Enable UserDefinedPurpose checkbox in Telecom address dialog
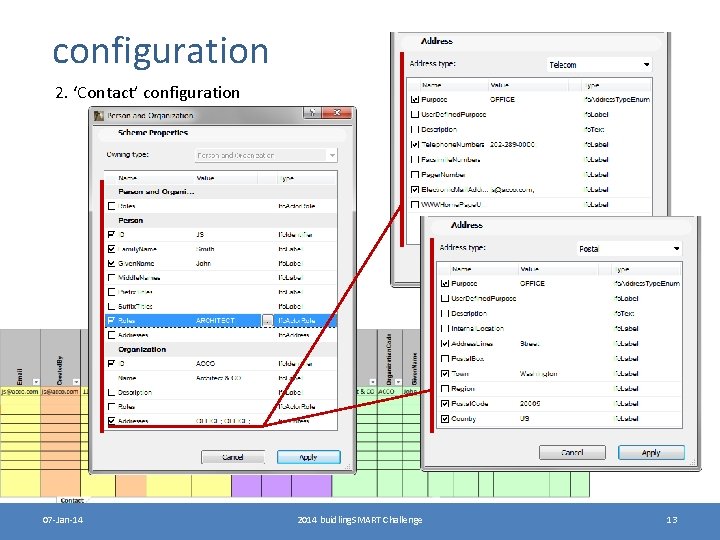The image size is (720, 540). [x=415, y=114]
